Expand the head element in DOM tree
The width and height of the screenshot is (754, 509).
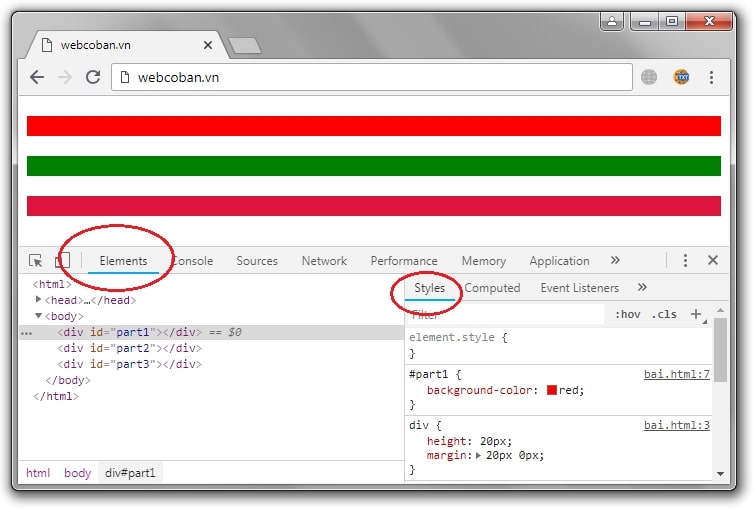[39, 300]
